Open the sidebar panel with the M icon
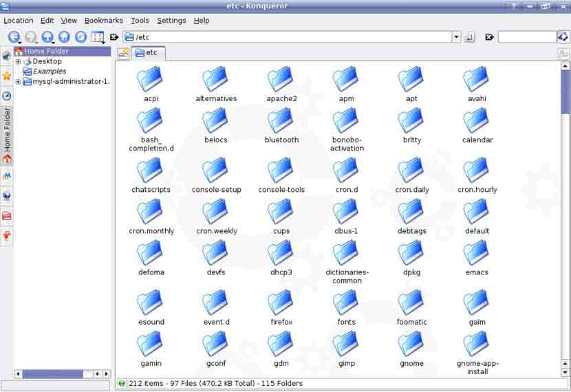 (7, 176)
